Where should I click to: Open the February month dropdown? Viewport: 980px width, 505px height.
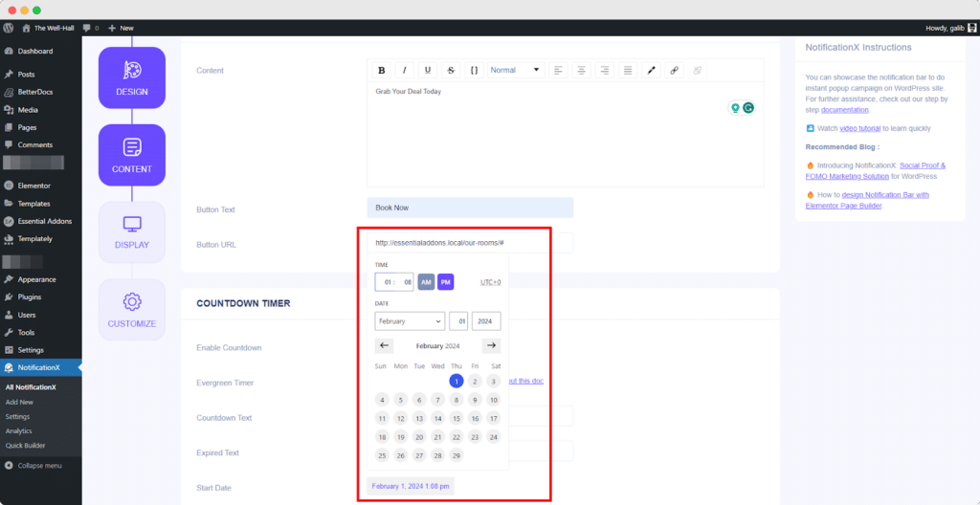[410, 321]
